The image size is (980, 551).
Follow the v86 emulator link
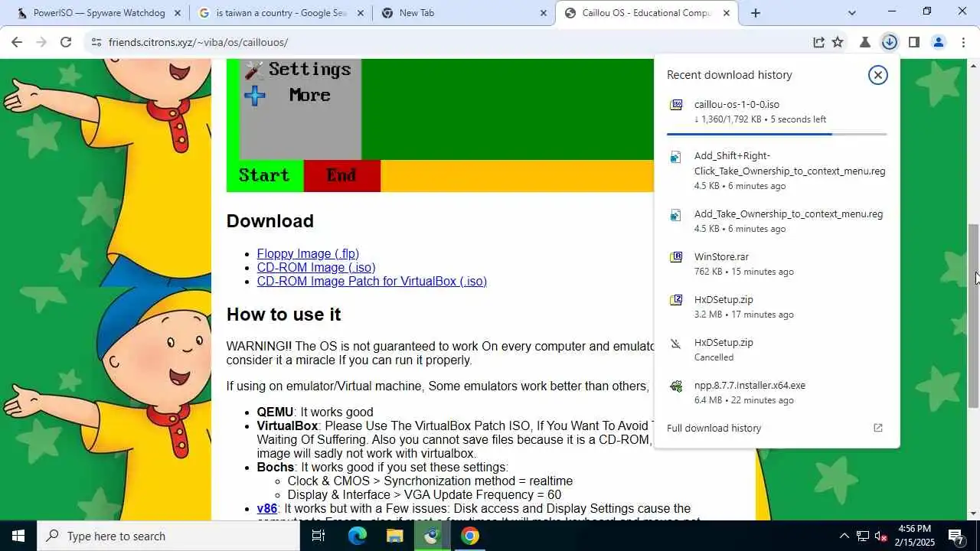(267, 508)
